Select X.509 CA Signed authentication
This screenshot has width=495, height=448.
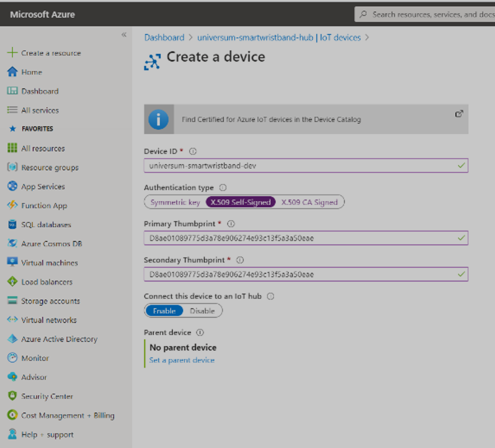(309, 202)
